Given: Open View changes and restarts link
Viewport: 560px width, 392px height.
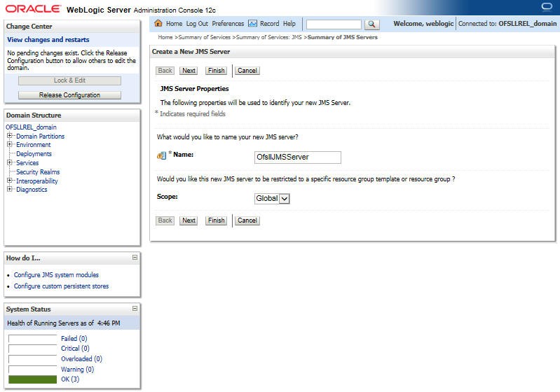Looking at the screenshot, I should [48, 40].
